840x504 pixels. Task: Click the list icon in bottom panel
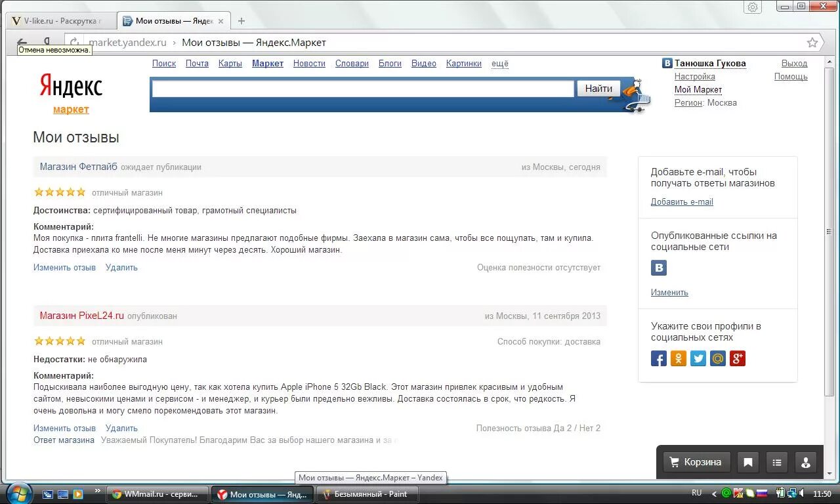pyautogui.click(x=777, y=462)
